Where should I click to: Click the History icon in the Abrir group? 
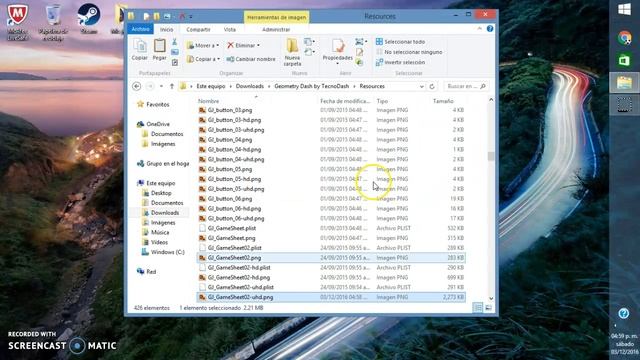point(360,62)
